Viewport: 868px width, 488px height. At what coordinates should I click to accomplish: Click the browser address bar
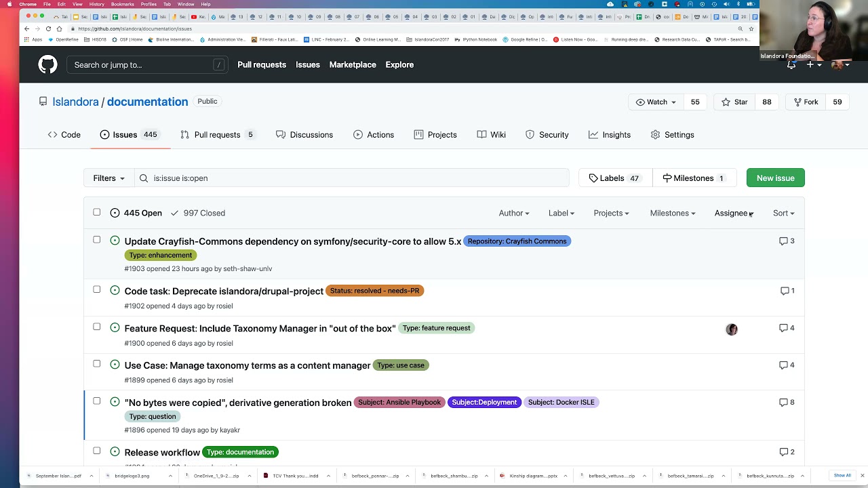[403, 28]
